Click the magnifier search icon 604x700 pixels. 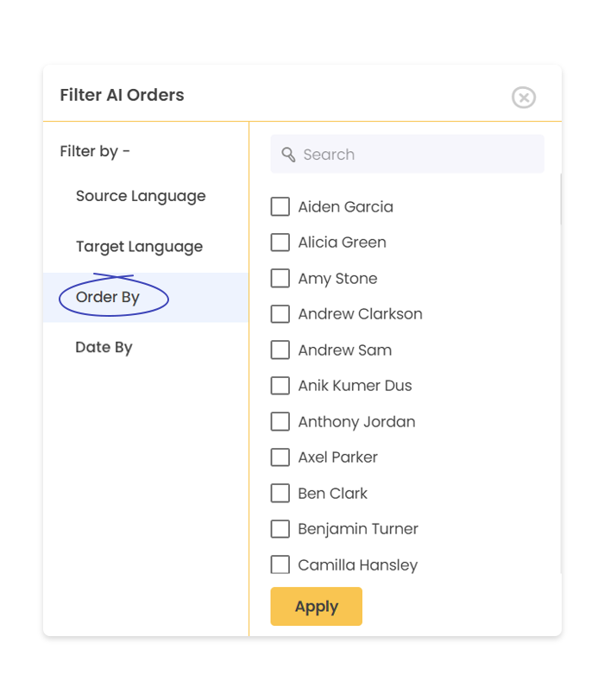point(288,155)
